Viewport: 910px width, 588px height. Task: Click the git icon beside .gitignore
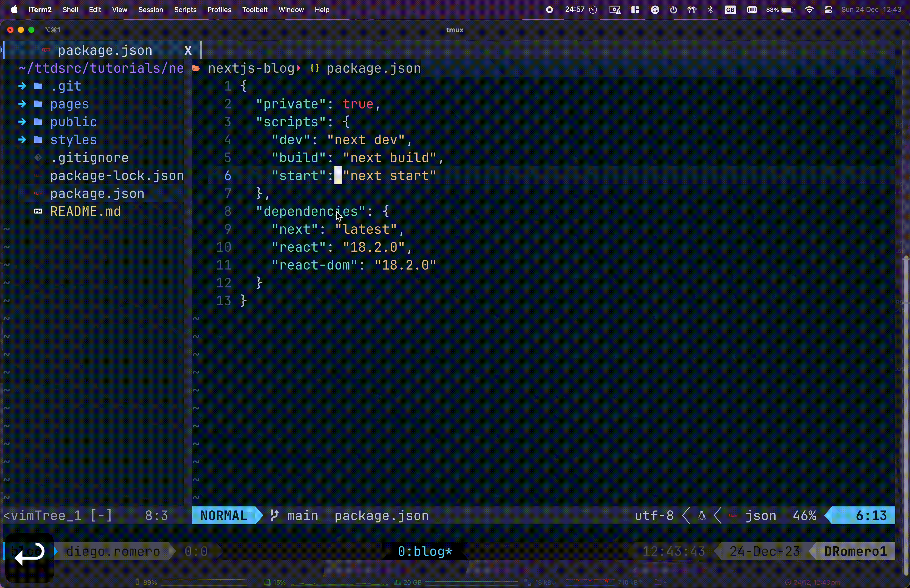pos(38,158)
